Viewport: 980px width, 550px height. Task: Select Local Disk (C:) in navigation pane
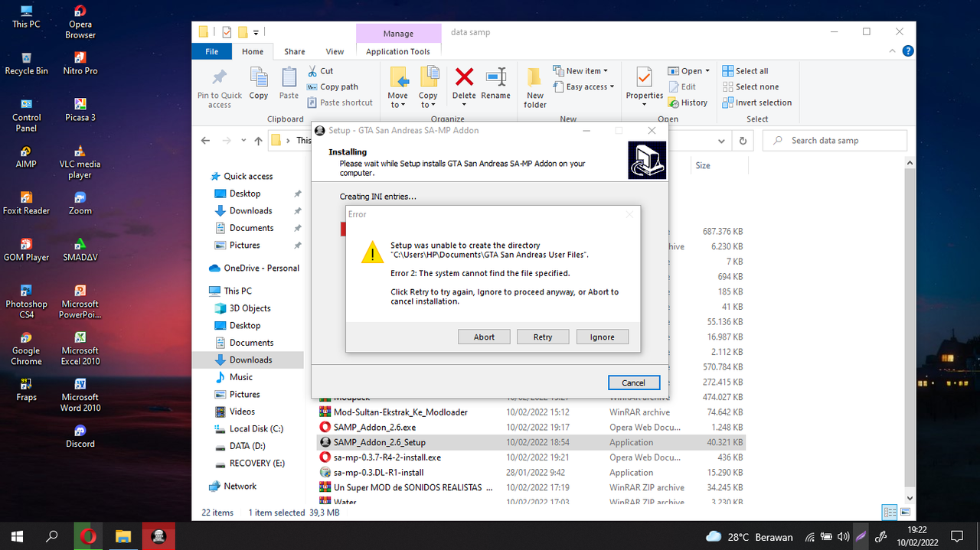pyautogui.click(x=256, y=428)
